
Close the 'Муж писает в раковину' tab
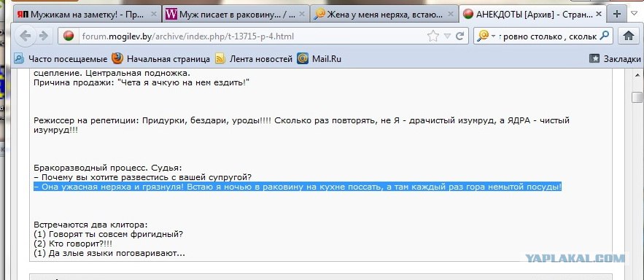pos(302,14)
